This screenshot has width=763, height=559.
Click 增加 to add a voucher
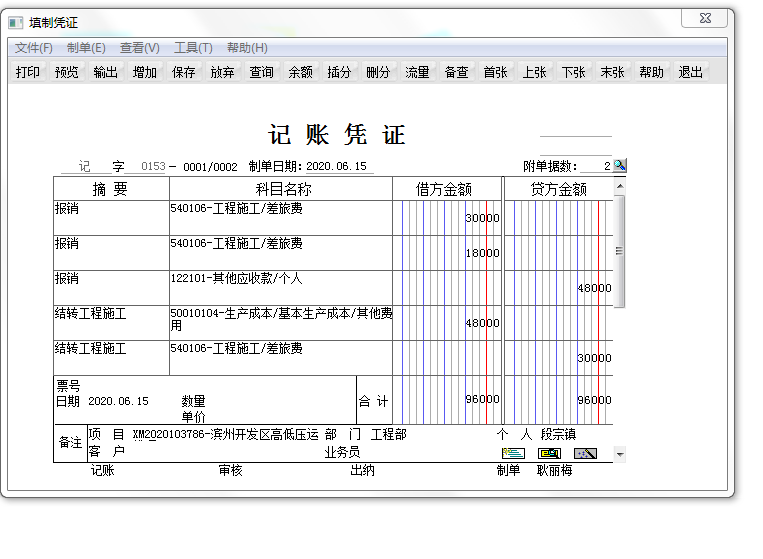(145, 72)
